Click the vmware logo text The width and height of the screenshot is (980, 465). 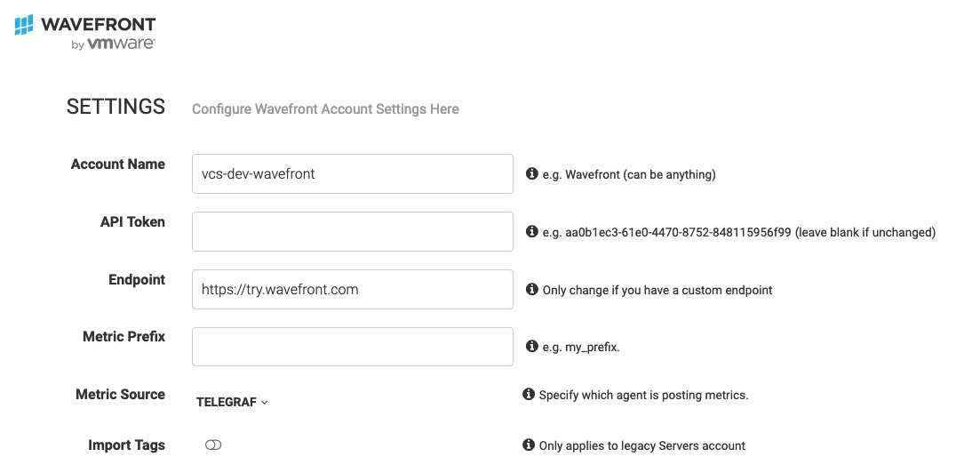[x=121, y=44]
